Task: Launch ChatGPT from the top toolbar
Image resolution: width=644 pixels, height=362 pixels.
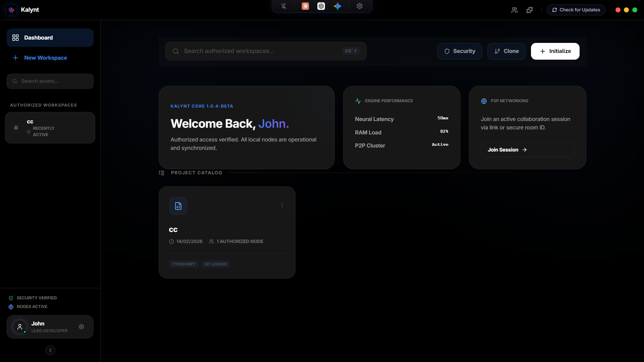Action: [x=321, y=6]
